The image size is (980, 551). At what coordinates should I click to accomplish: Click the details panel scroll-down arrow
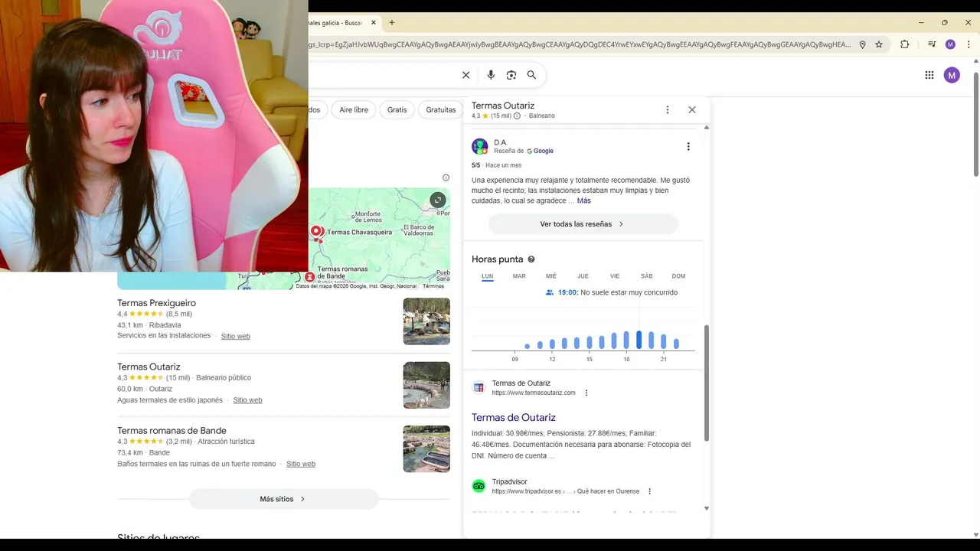click(706, 508)
